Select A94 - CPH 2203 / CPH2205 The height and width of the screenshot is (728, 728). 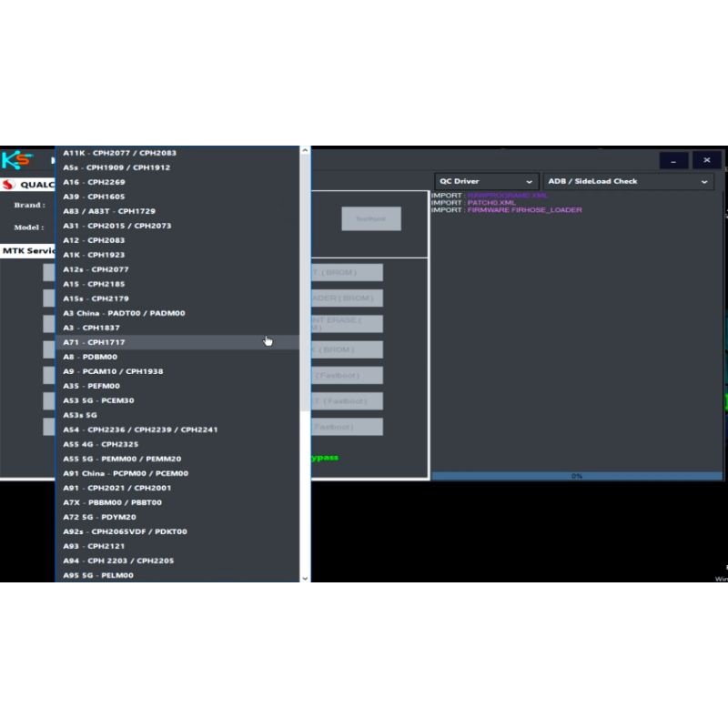177,561
